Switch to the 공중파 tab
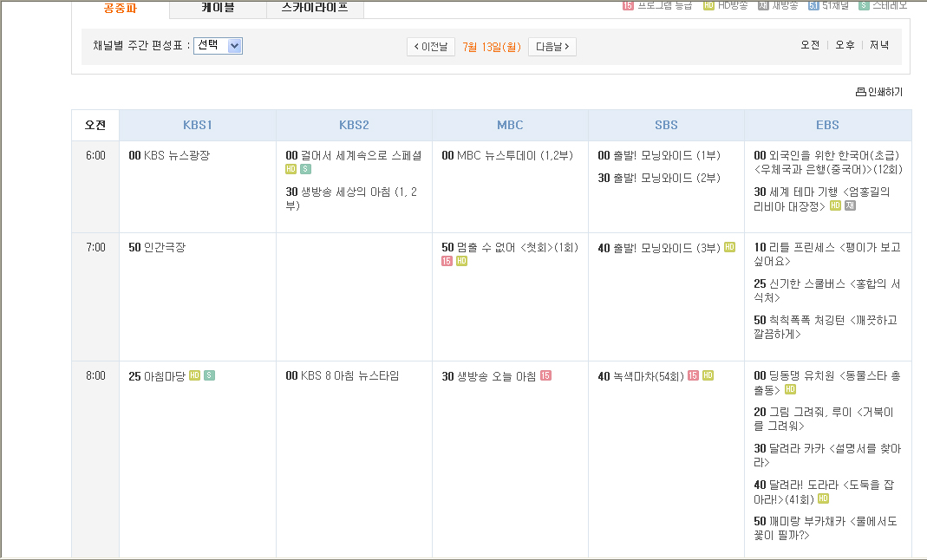This screenshot has height=560, width=927. click(121, 9)
